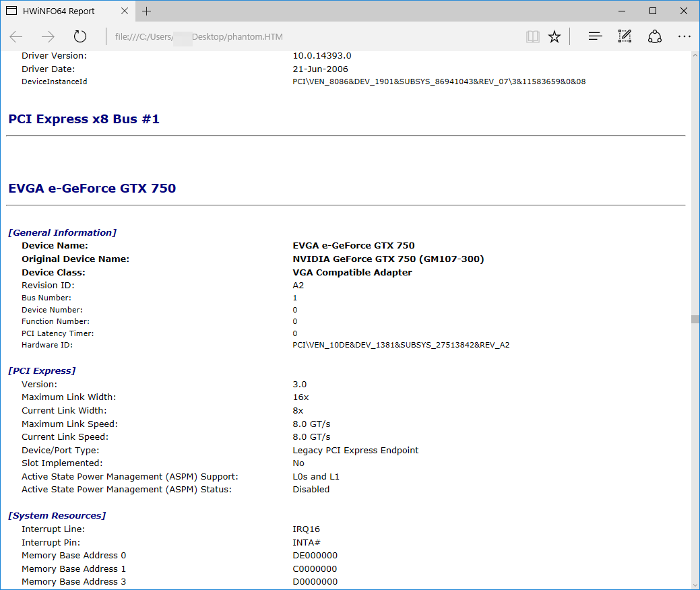Click the address bar file path
The height and width of the screenshot is (590, 700).
pyautogui.click(x=199, y=36)
